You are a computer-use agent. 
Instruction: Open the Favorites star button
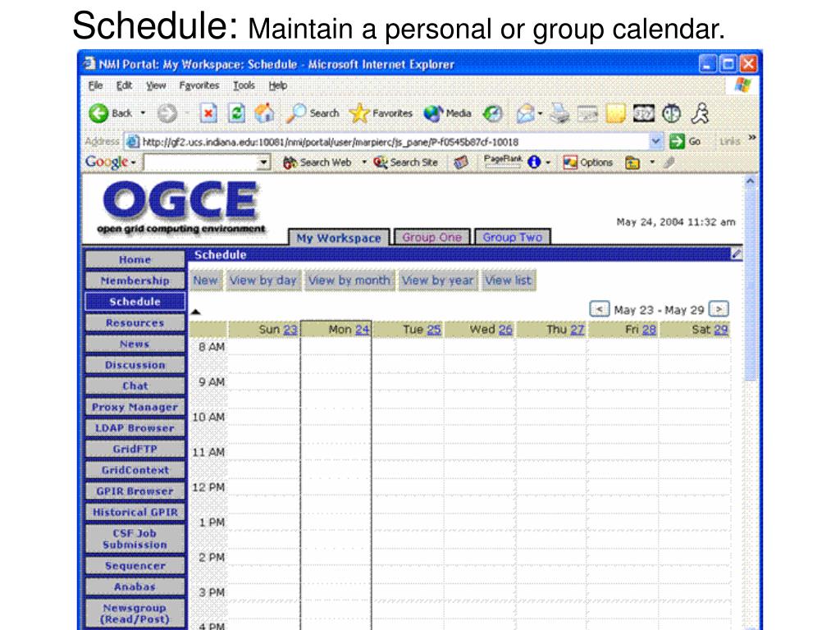(381, 113)
